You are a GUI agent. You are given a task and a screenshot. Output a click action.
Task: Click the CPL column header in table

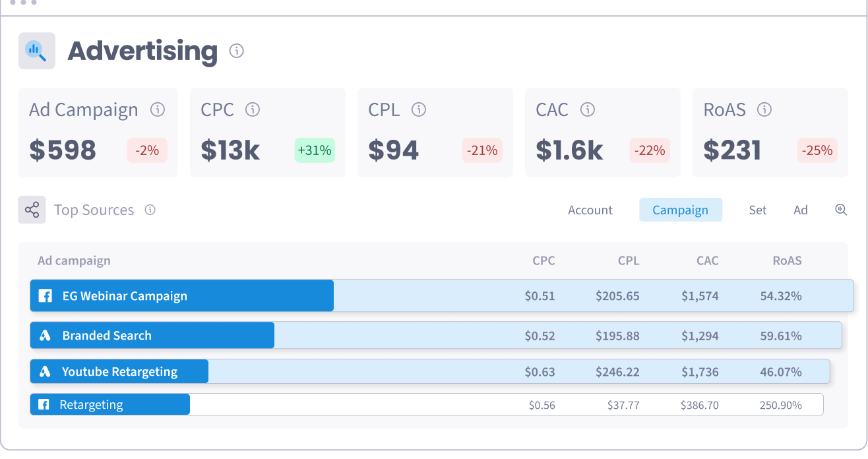[x=629, y=260]
